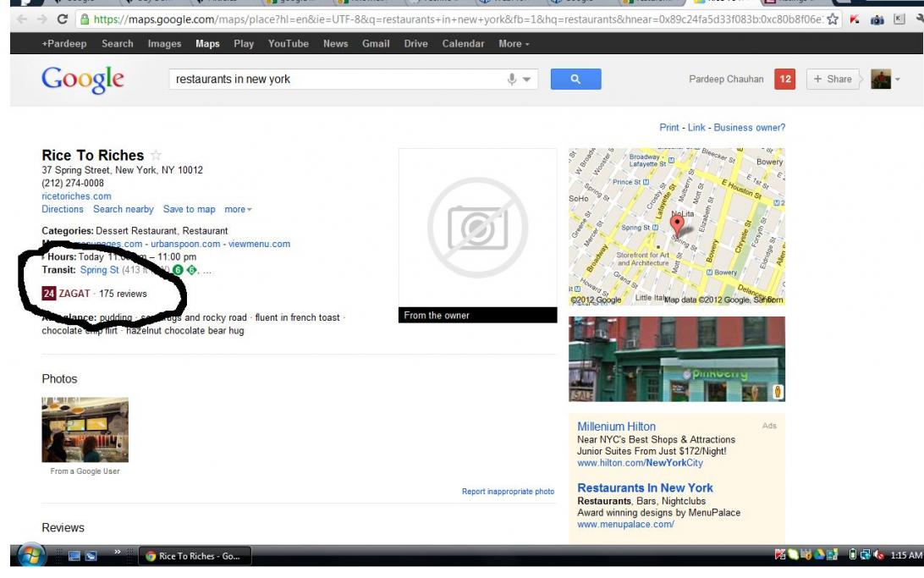The height and width of the screenshot is (578, 924).
Task: Open Calendar from the Google bar
Action: (x=463, y=44)
